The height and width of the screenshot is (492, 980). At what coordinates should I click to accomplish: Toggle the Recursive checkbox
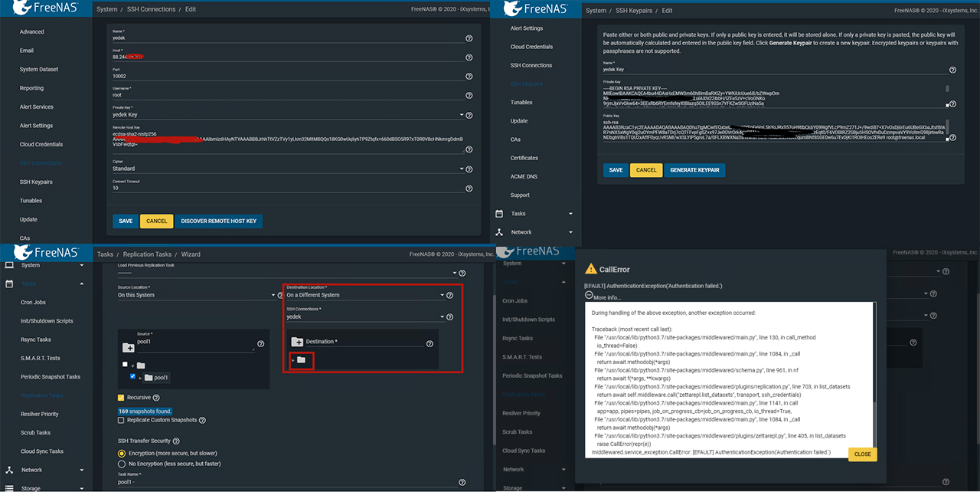coord(121,398)
